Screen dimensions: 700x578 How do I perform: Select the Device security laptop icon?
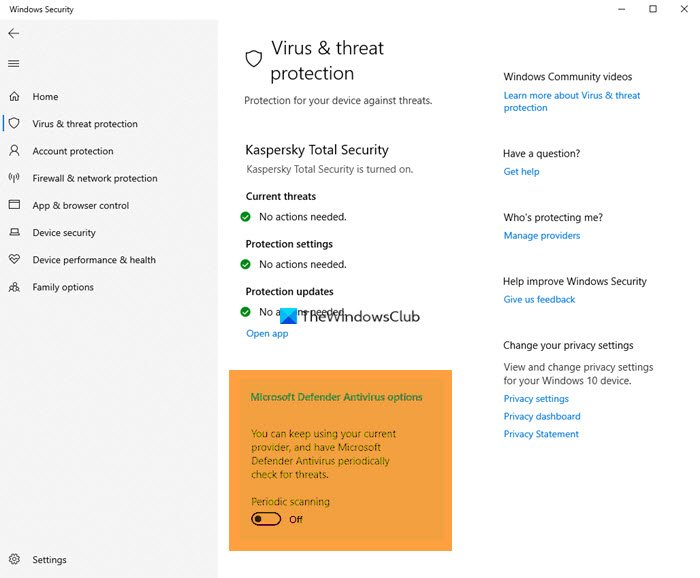[14, 232]
